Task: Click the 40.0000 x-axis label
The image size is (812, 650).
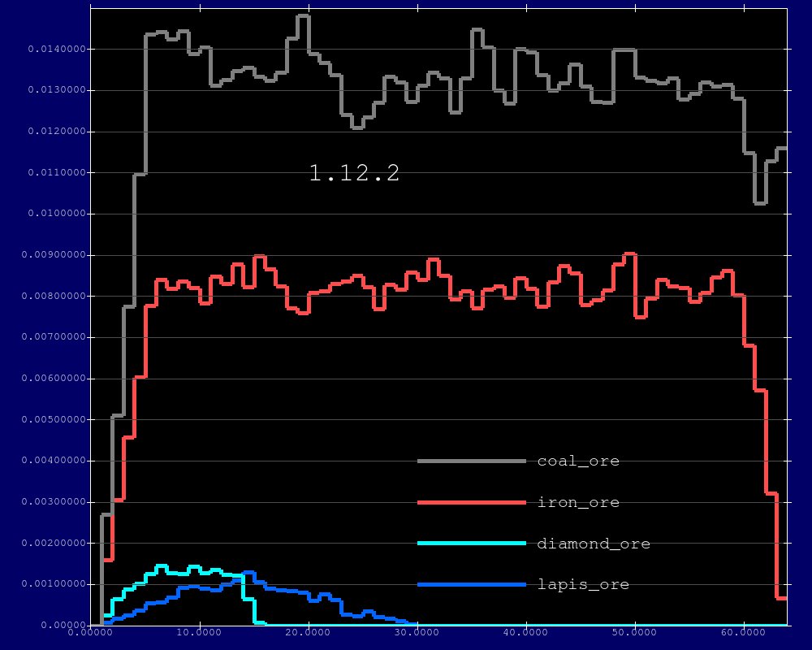Action: point(525,633)
